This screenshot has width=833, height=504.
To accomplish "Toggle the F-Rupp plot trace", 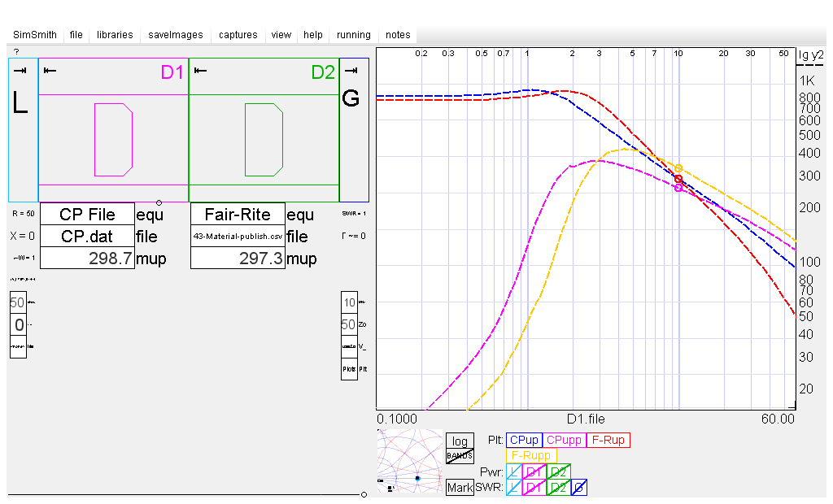I will [531, 456].
